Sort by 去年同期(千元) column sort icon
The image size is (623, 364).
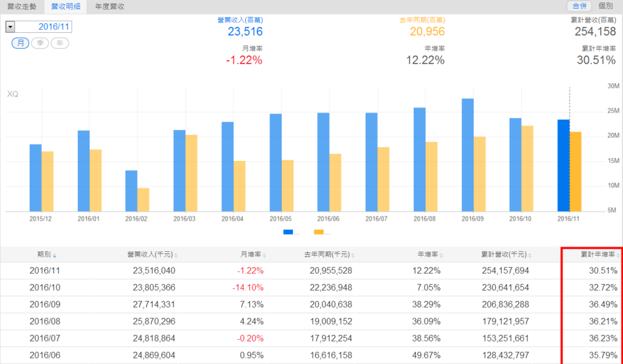353,255
